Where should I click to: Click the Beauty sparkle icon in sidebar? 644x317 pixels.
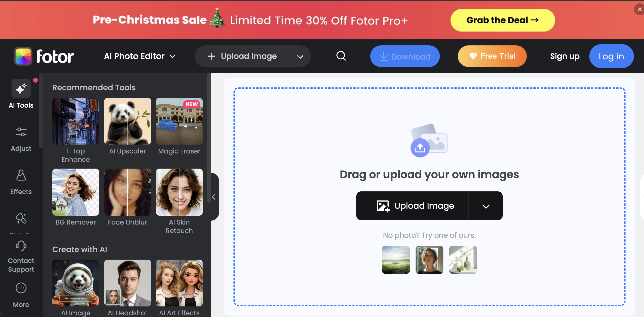[21, 219]
